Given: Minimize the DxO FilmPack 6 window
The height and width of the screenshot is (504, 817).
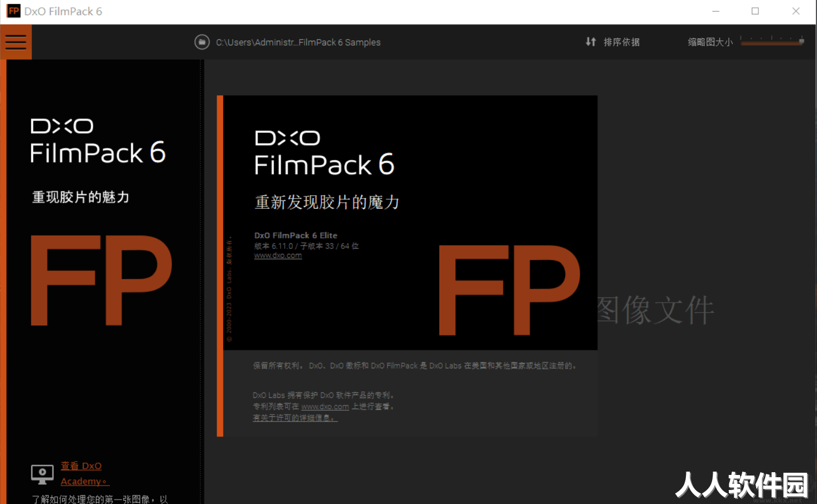Looking at the screenshot, I should (x=715, y=11).
